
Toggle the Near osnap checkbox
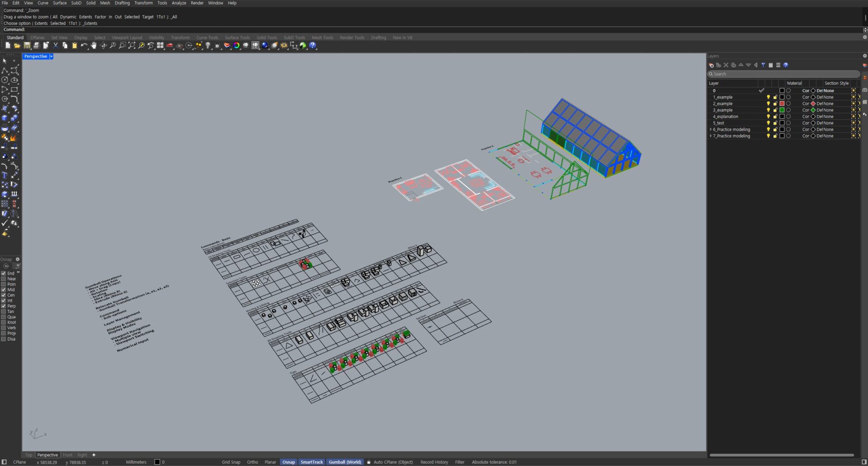(x=4, y=279)
